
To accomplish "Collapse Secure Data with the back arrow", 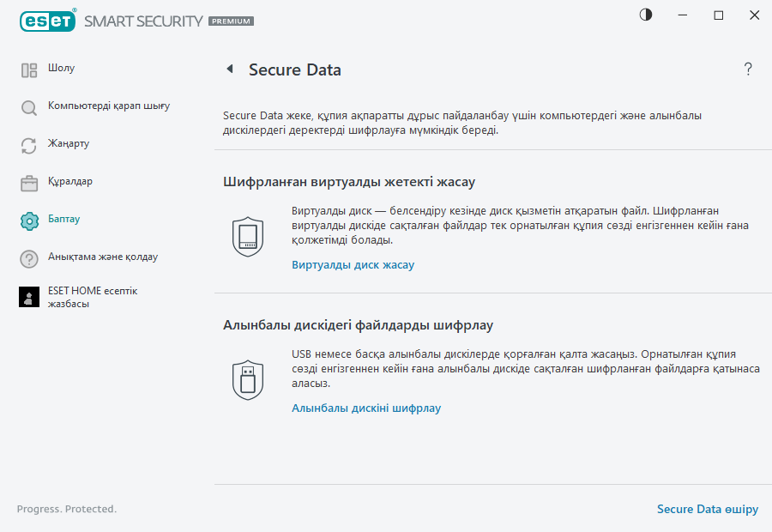I will [228, 70].
